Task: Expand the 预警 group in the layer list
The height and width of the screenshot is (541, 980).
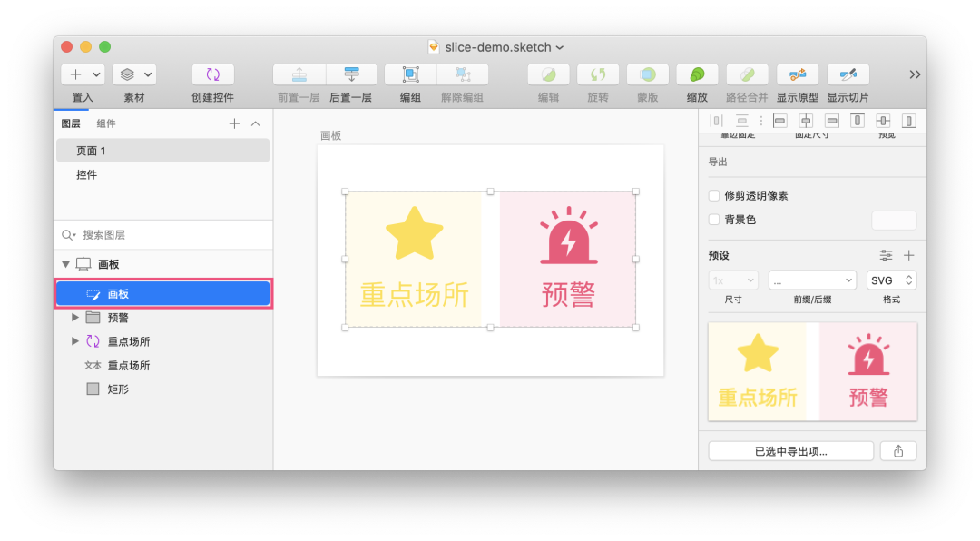Action: click(74, 317)
